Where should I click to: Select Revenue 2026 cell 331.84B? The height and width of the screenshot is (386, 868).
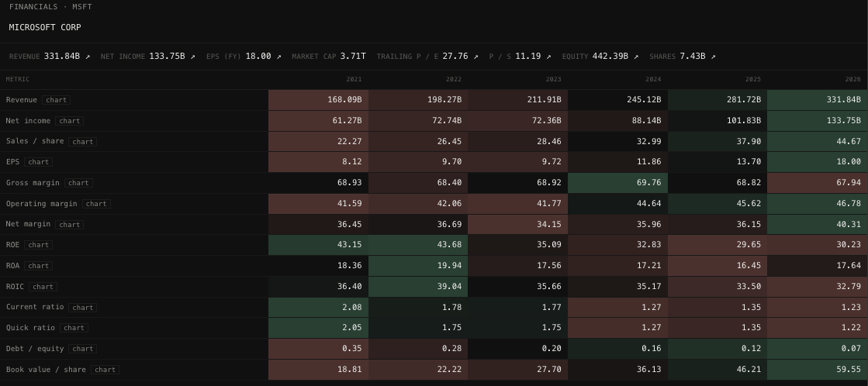[818, 100]
